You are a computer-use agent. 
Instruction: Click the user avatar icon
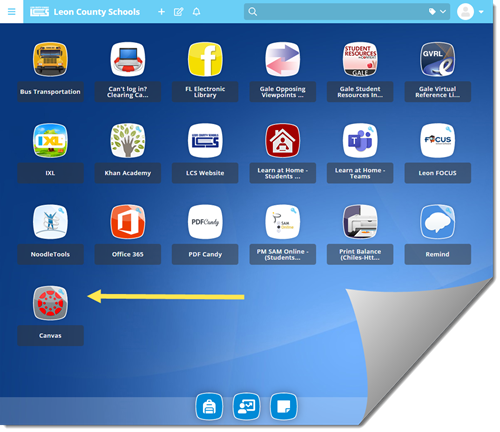(465, 12)
